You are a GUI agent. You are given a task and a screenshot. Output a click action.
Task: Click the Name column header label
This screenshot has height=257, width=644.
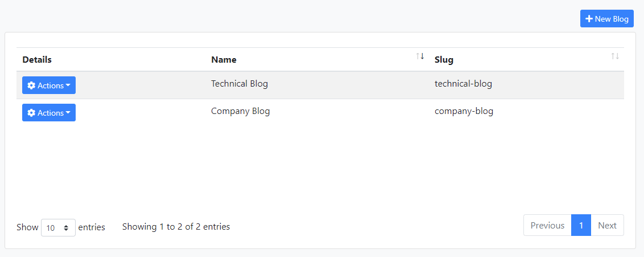[x=224, y=59]
